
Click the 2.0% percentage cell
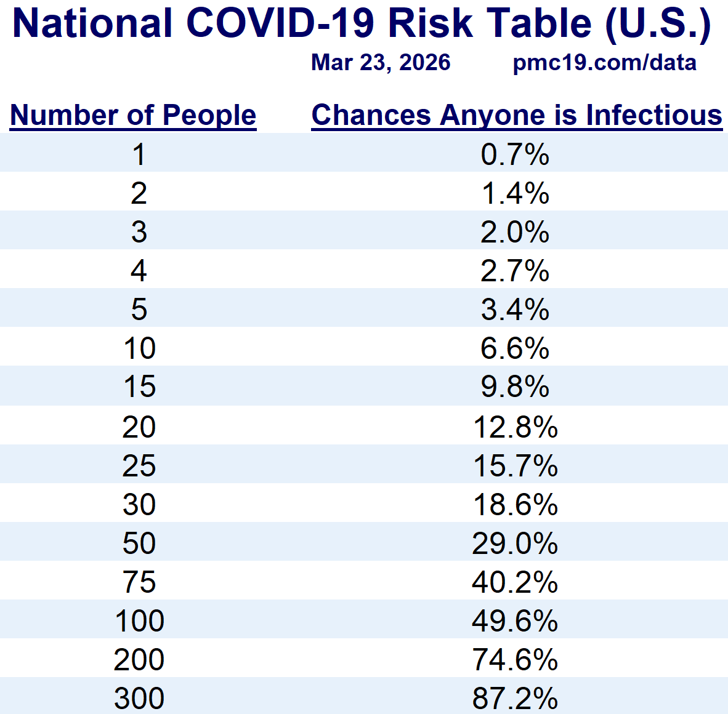515,232
